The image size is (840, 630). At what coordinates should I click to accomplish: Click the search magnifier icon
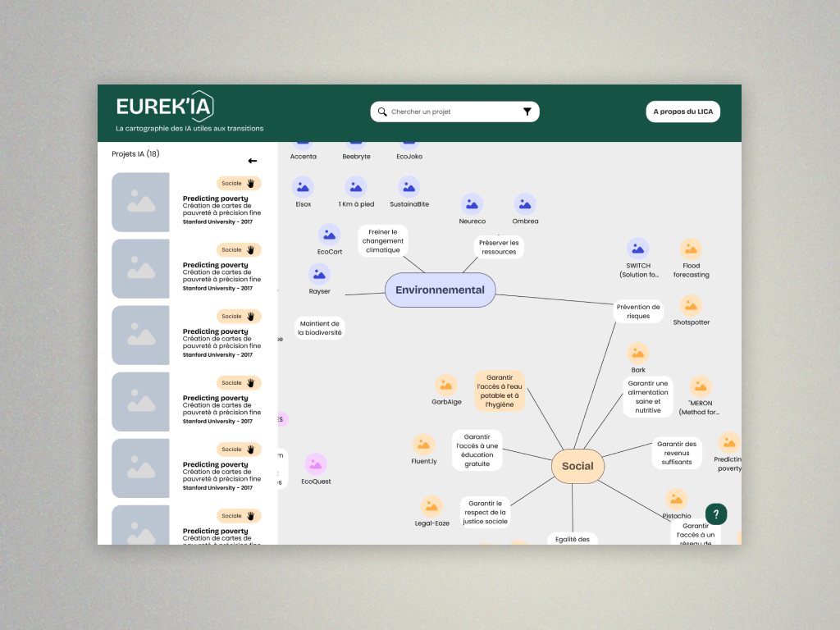[x=382, y=112]
